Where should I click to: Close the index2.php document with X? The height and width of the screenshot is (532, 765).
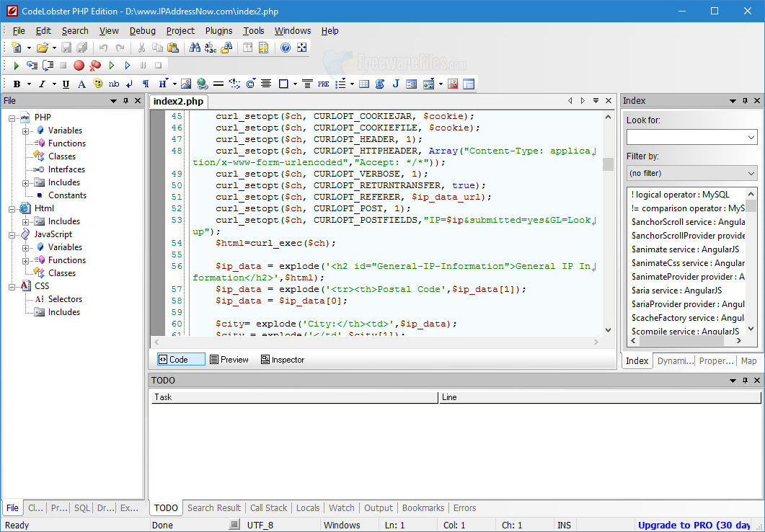pos(609,100)
